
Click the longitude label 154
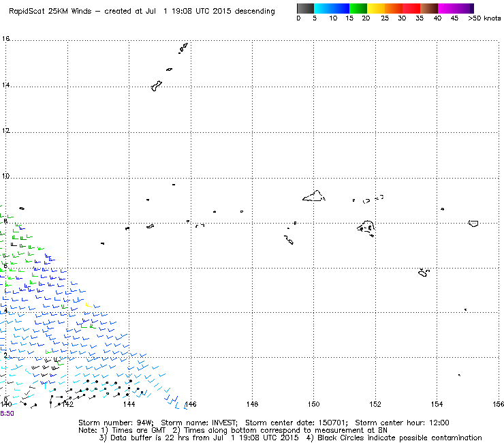point(437,404)
